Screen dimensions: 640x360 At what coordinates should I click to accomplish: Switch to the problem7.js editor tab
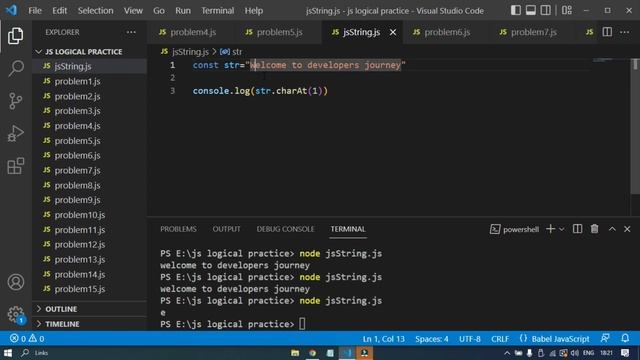tap(531, 32)
